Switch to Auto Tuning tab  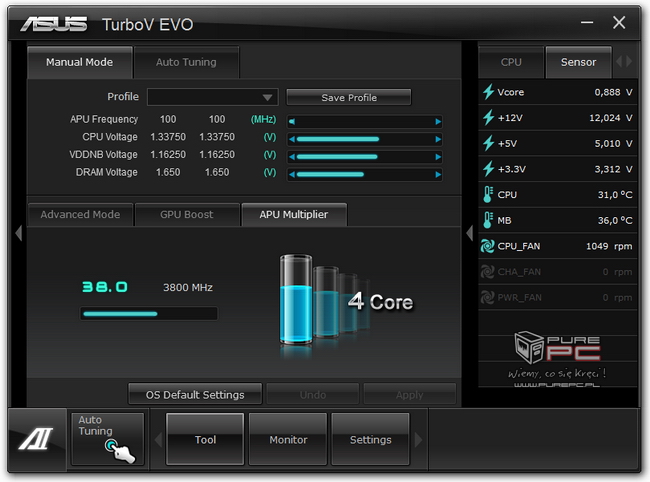(186, 62)
